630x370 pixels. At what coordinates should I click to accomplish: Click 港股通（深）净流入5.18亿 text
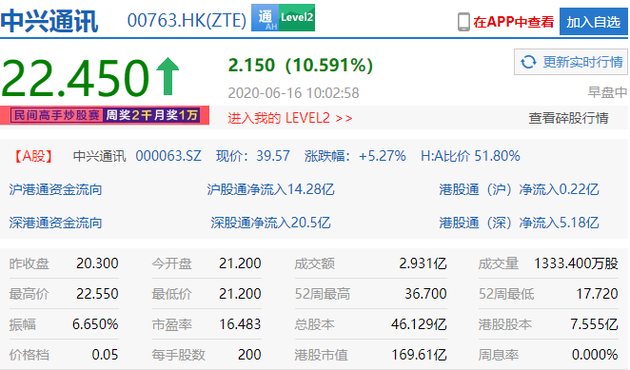point(519,223)
